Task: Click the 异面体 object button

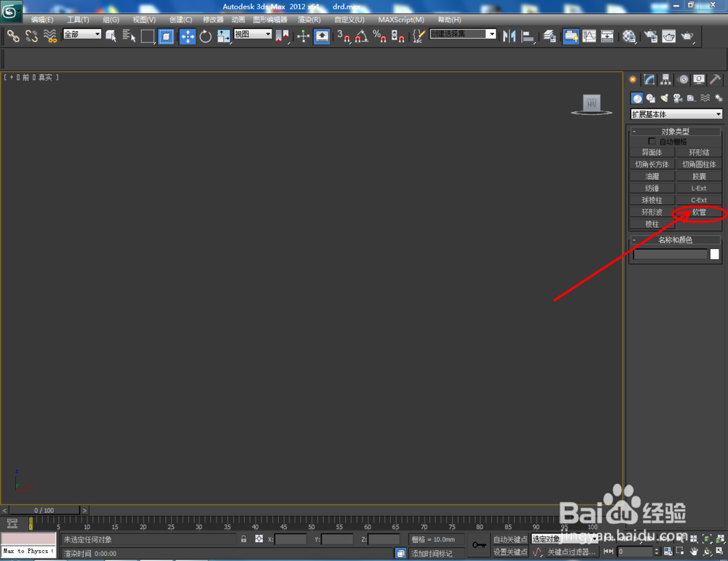Action: click(x=652, y=152)
